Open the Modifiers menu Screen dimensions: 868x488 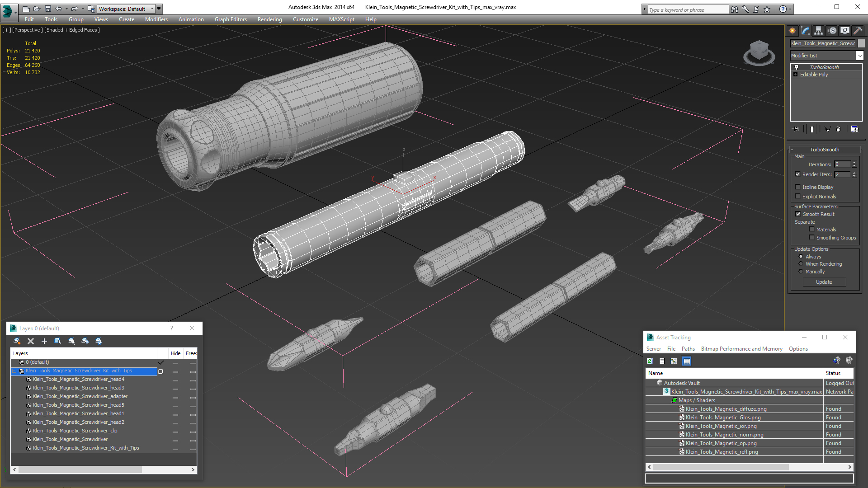tap(156, 19)
